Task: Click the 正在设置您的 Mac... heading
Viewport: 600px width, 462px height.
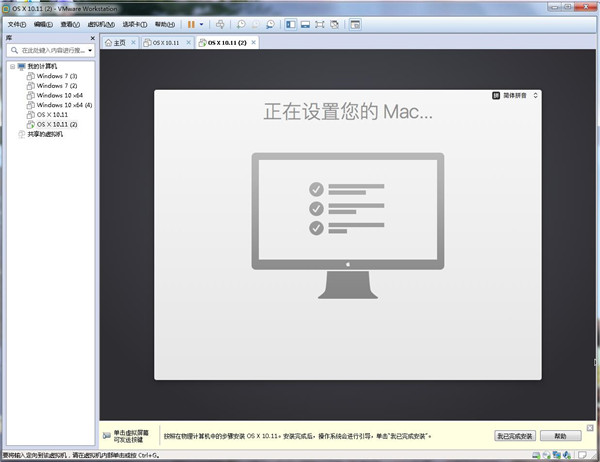Action: 348,112
